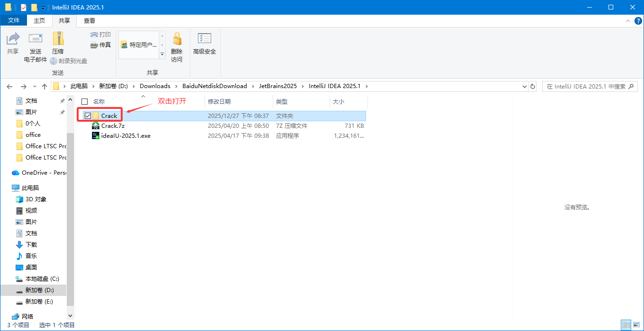Open 桌面 in navigation pane
This screenshot has width=644, height=331.
[31, 268]
